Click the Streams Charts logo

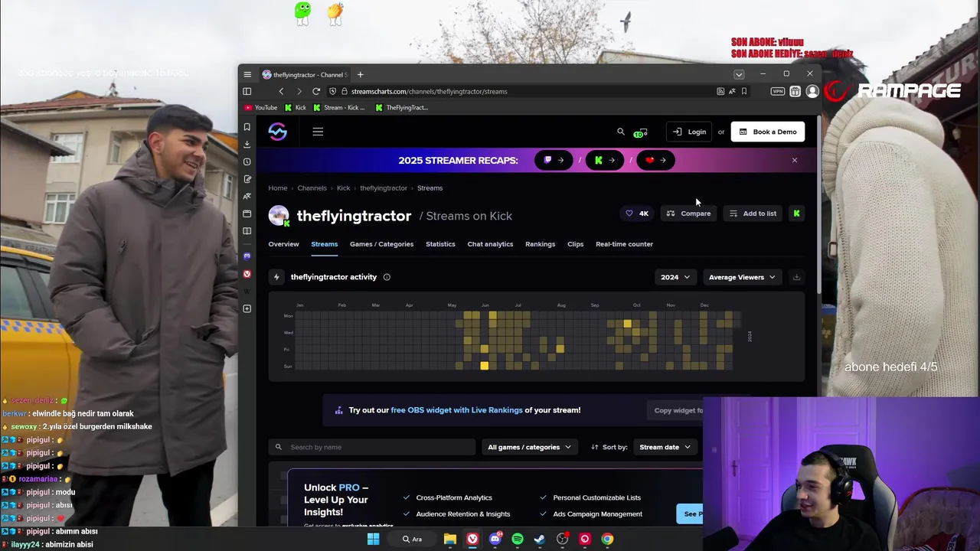point(278,132)
